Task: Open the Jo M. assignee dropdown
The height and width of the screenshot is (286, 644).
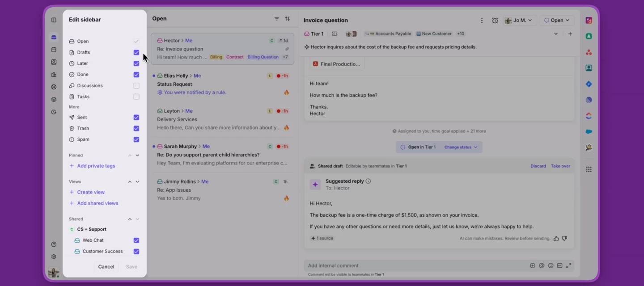Action: point(520,21)
